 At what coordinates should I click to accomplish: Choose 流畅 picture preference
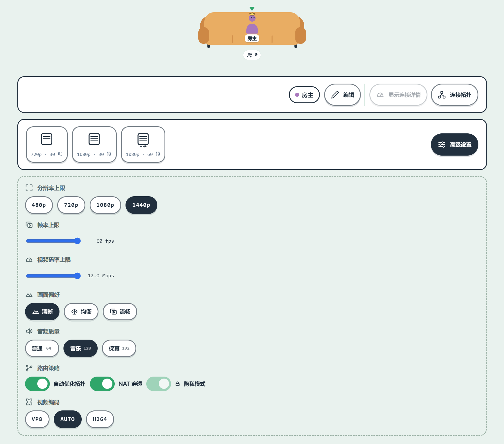pos(120,312)
